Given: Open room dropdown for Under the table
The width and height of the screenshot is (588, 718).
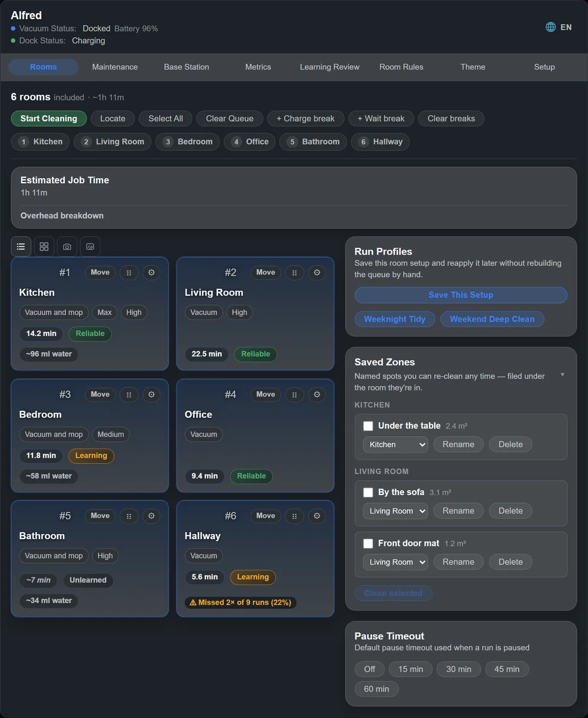Looking at the screenshot, I should tap(395, 445).
